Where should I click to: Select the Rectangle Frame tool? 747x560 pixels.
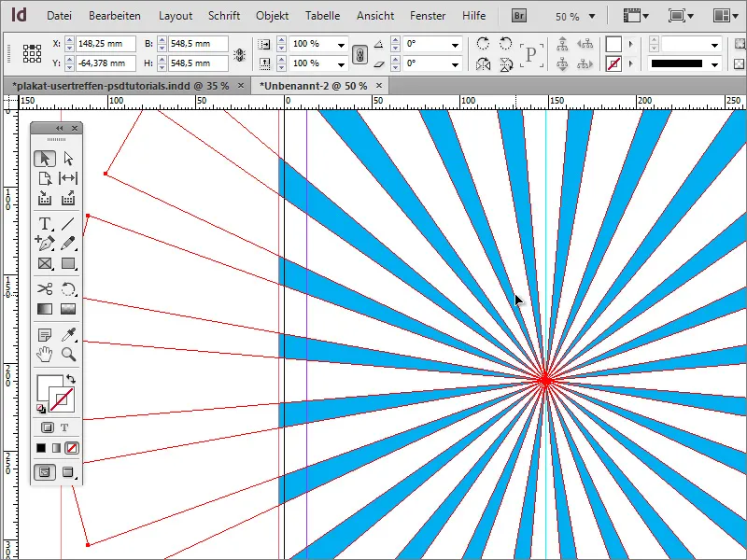[x=45, y=263]
